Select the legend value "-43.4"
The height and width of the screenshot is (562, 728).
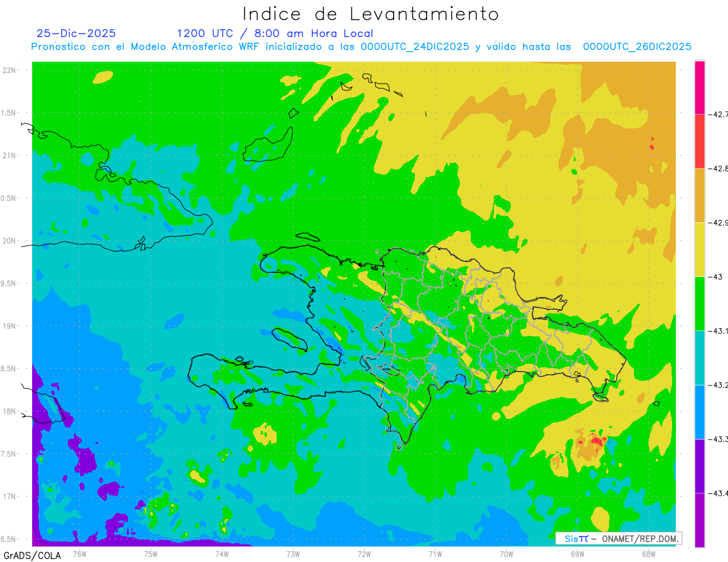(718, 493)
